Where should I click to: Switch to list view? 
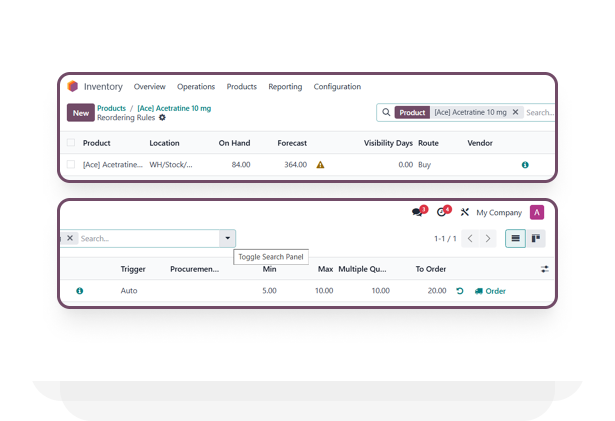515,238
